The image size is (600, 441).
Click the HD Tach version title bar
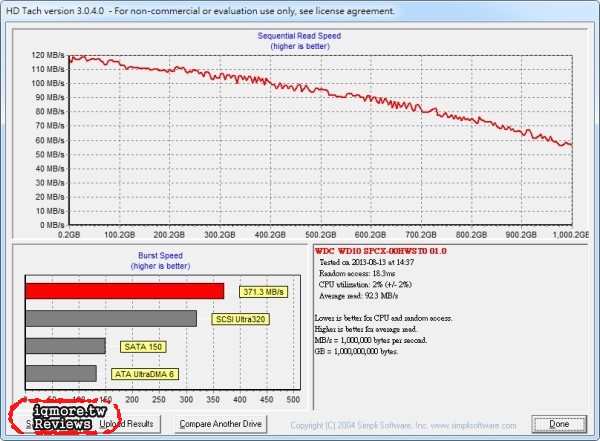click(x=300, y=11)
